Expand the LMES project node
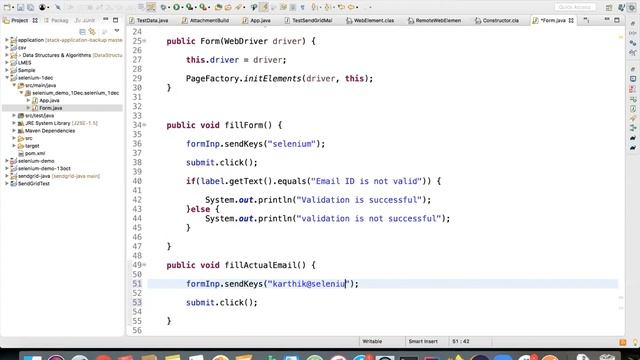This screenshot has width=640, height=360. (7, 62)
